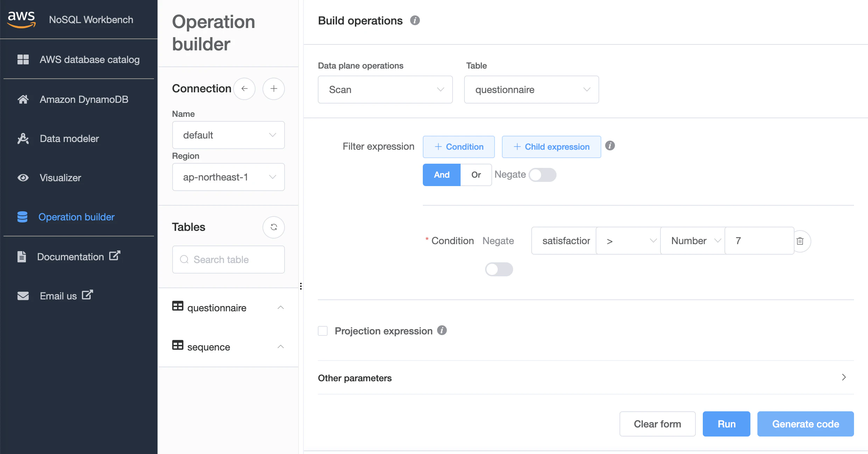
Task: Select the Or logical operator
Action: point(476,175)
